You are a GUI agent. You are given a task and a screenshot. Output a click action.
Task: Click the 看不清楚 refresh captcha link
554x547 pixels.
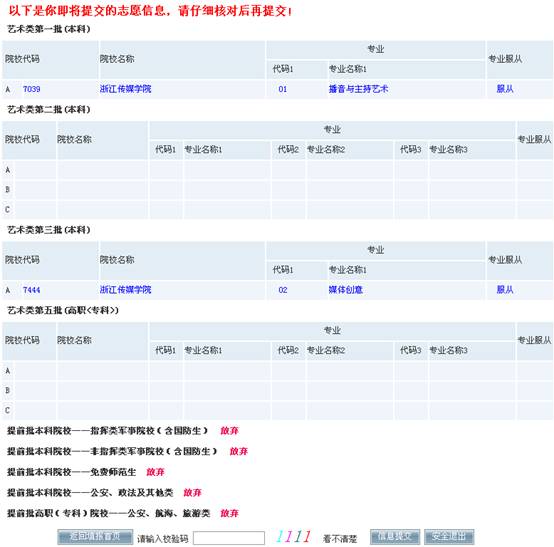tap(340, 539)
